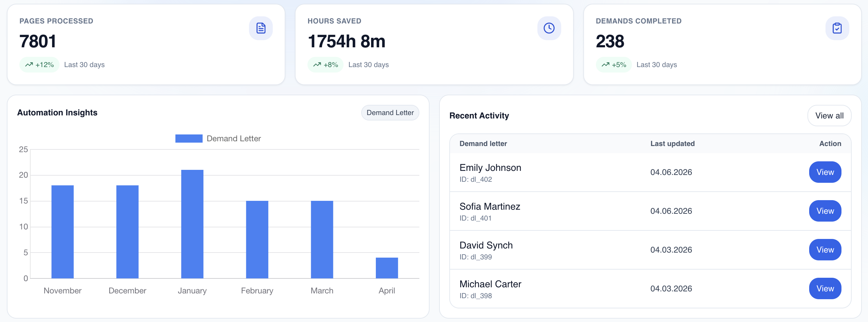The height and width of the screenshot is (322, 868).
Task: Click the +8% trend arrow badge
Action: [x=325, y=65]
